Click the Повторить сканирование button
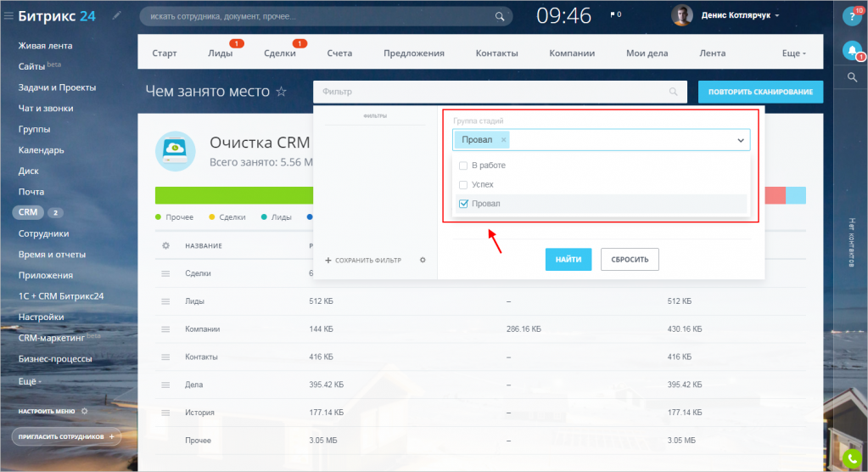 [x=760, y=92]
